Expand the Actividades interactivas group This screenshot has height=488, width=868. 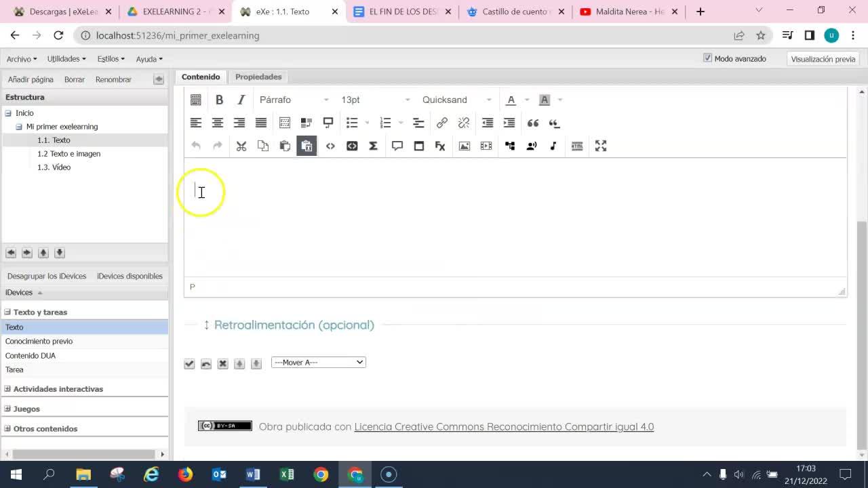(x=8, y=389)
